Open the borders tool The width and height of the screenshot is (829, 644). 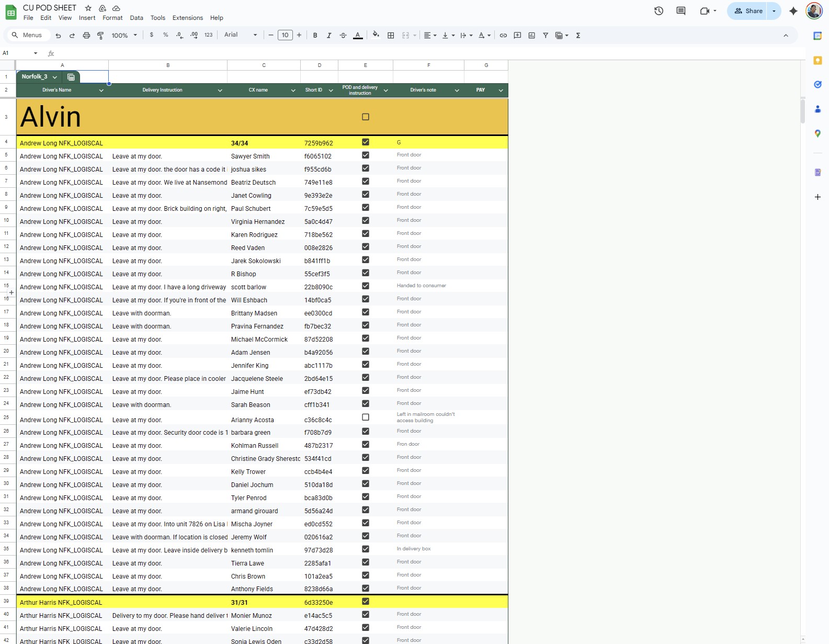pyautogui.click(x=391, y=36)
